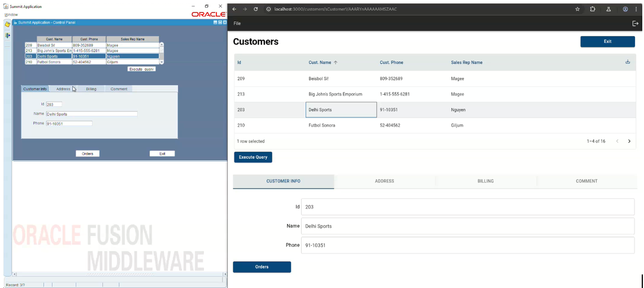Click the browser back arrow

click(234, 9)
